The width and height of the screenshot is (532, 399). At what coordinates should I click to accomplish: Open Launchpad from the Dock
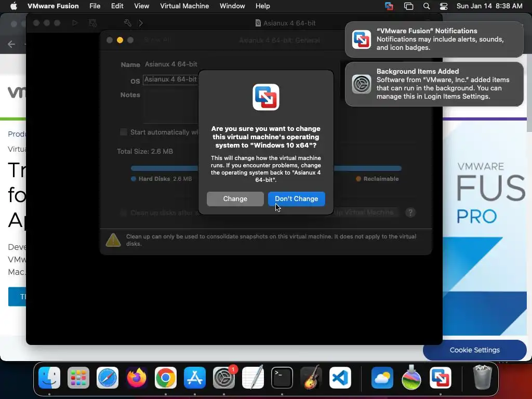(x=78, y=378)
